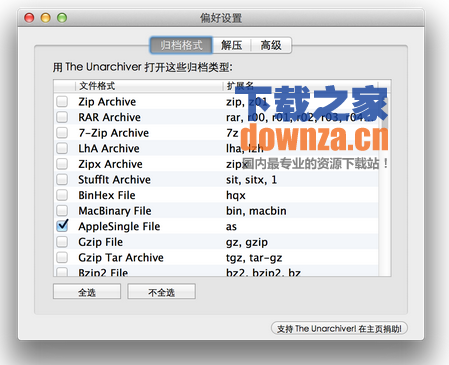Click the 不全选 button

point(161,292)
